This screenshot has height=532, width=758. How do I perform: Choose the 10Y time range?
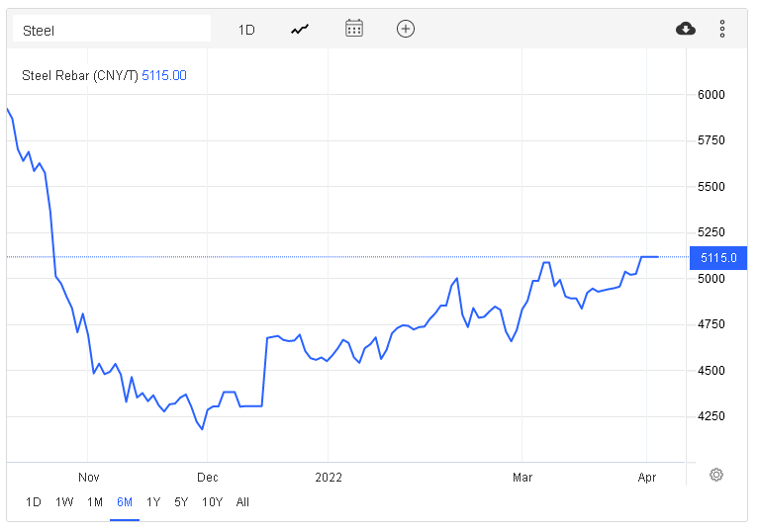coord(212,501)
